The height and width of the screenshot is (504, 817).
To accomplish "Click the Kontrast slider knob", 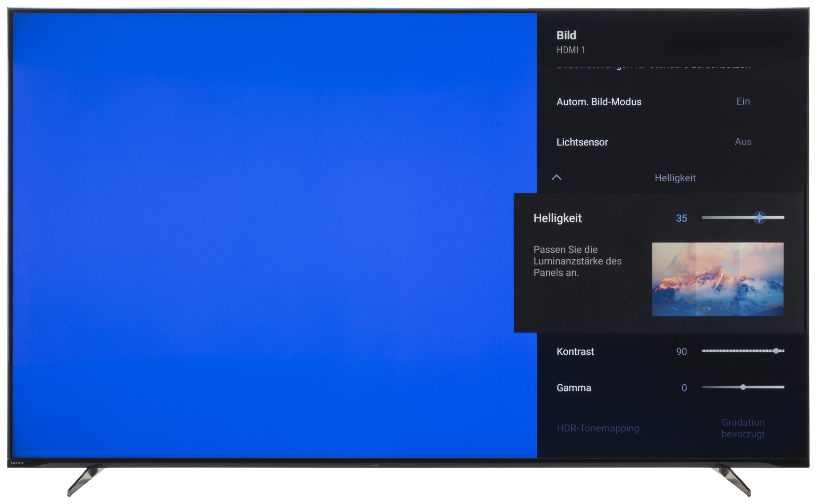I will (x=776, y=351).
